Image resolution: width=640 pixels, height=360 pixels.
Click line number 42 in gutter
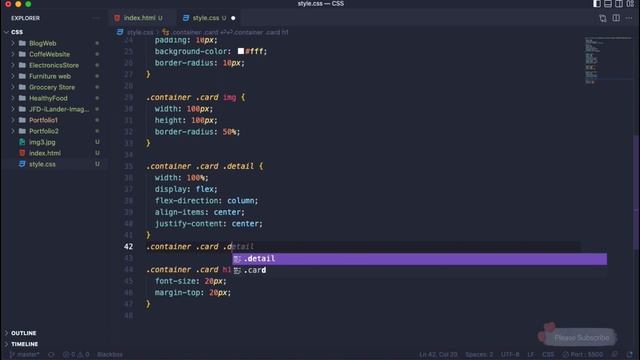pos(129,247)
